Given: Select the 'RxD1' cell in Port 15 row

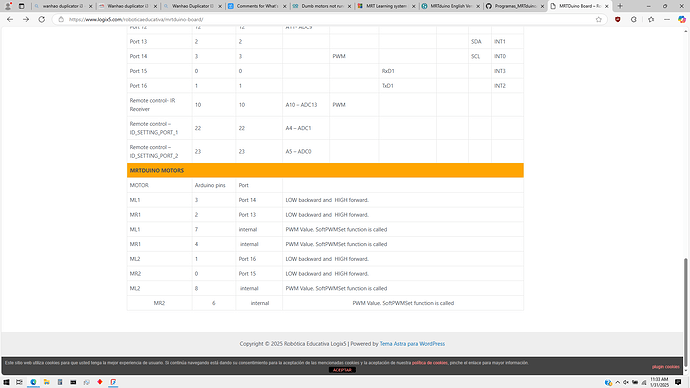Looking at the screenshot, I should [x=407, y=71].
